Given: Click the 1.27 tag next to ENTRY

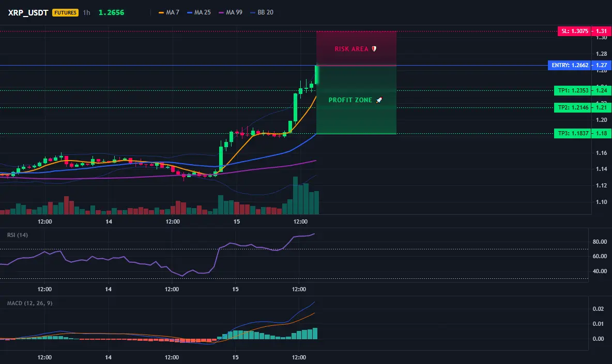Looking at the screenshot, I should 602,65.
